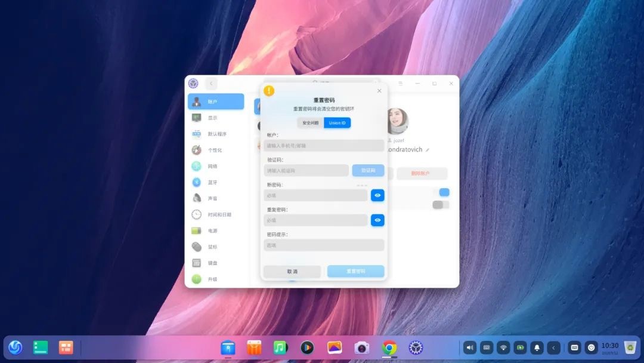The image size is (644, 363).
Task: Select the Union ID tab
Action: (337, 122)
